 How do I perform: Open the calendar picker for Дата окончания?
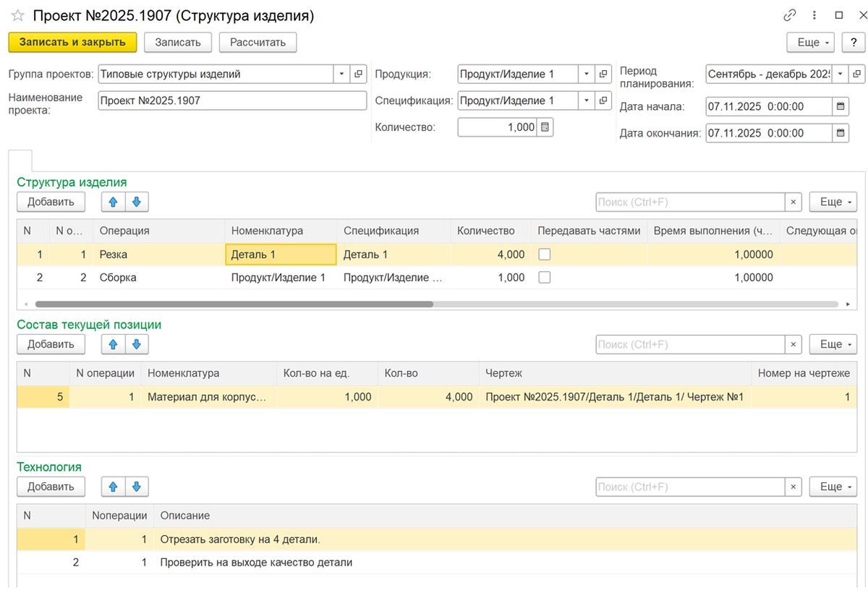[841, 132]
